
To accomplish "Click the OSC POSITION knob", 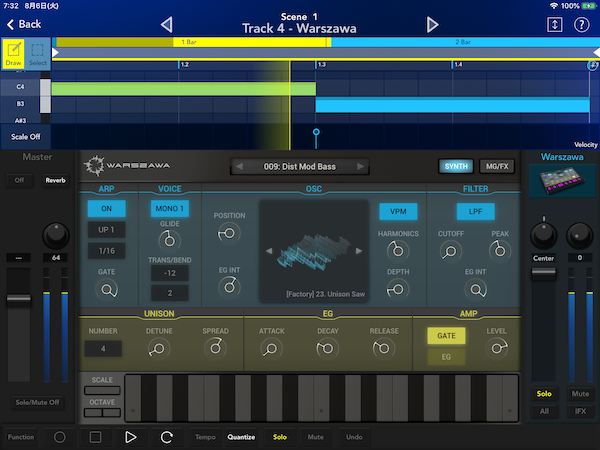I will tap(229, 233).
